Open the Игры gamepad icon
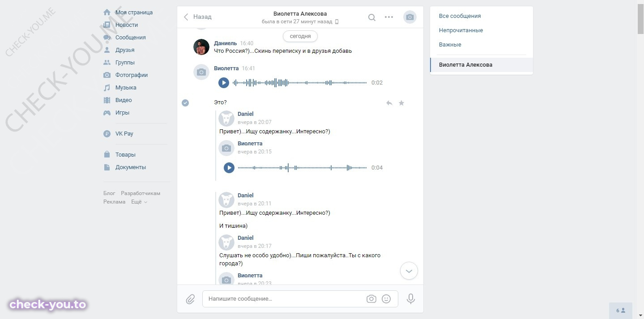644x319 pixels. pos(107,113)
